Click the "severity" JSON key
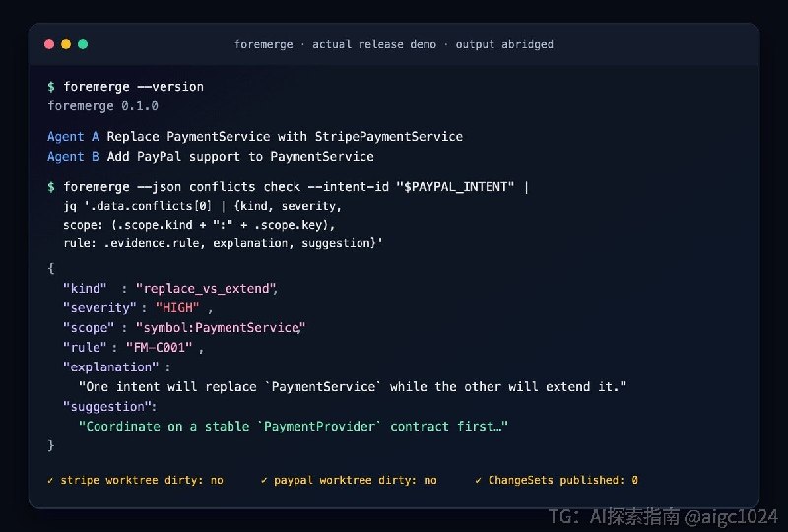 99,308
